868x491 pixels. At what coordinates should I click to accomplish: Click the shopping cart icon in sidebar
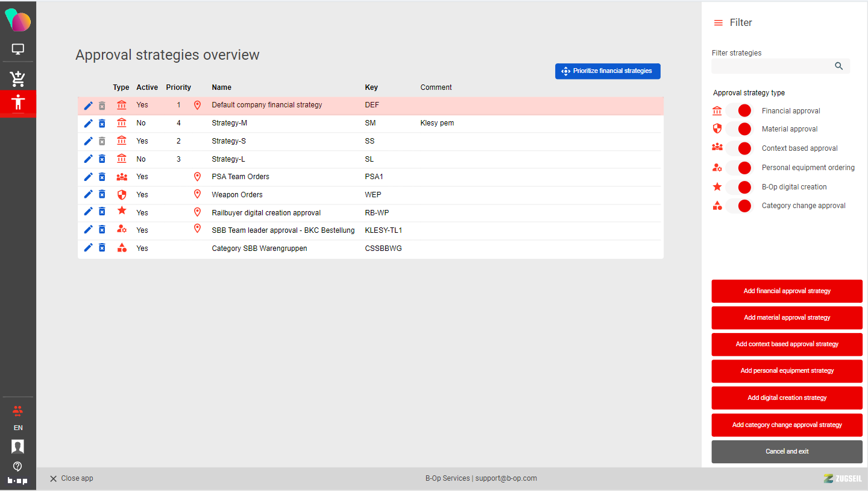[17, 78]
